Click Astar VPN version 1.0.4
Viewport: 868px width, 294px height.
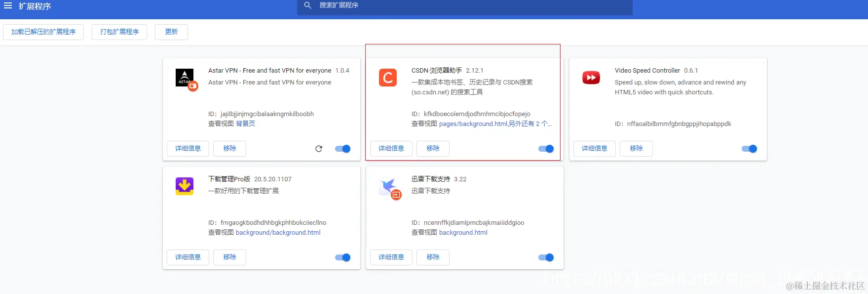coord(342,71)
